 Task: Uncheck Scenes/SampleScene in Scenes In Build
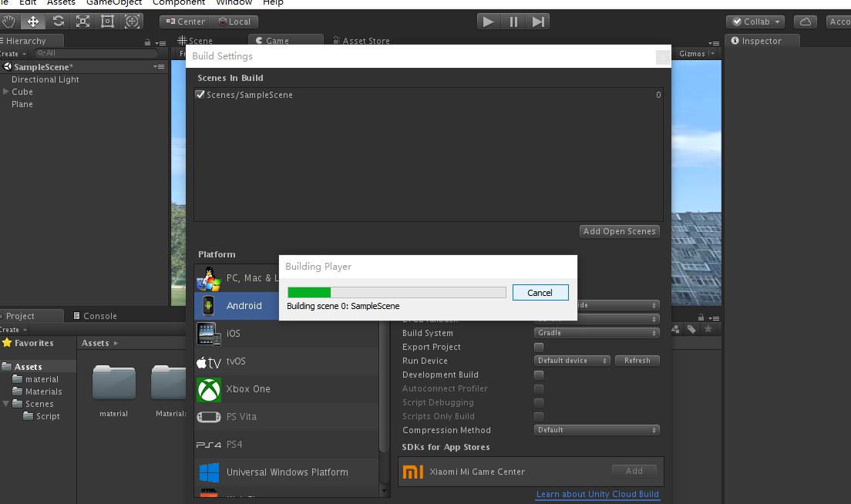tap(200, 95)
